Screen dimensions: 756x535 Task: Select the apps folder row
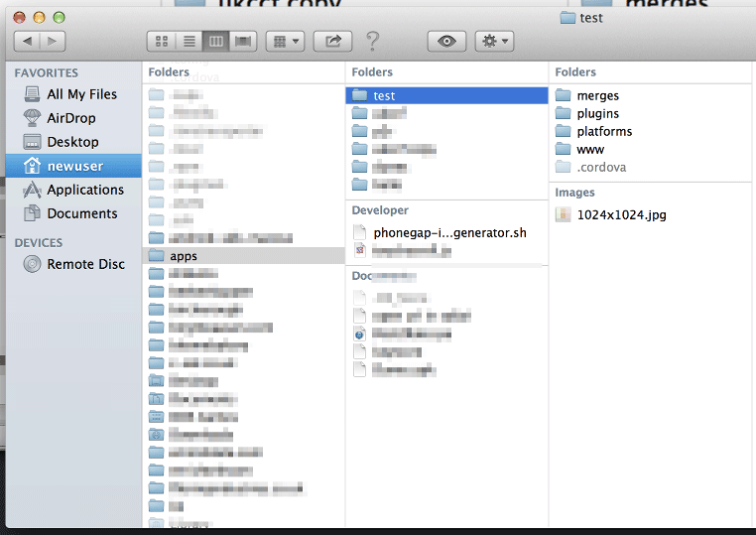click(x=244, y=256)
